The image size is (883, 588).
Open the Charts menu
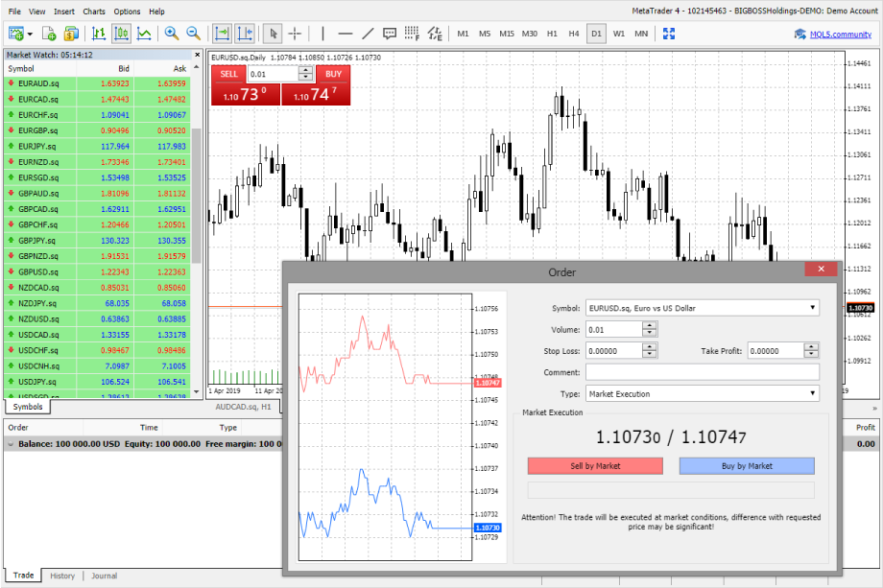point(94,12)
